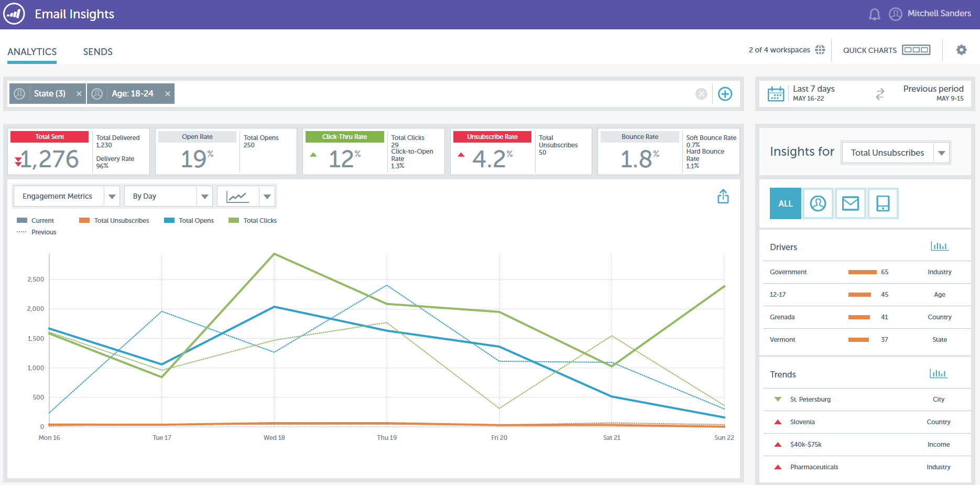Swap current and previous period arrows

pyautogui.click(x=880, y=94)
